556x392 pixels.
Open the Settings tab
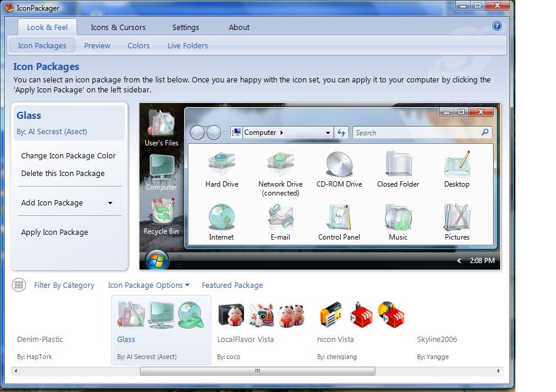click(x=185, y=27)
